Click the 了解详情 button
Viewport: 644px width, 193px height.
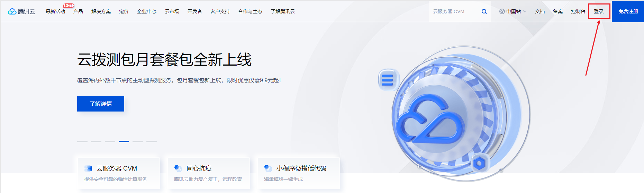point(101,104)
